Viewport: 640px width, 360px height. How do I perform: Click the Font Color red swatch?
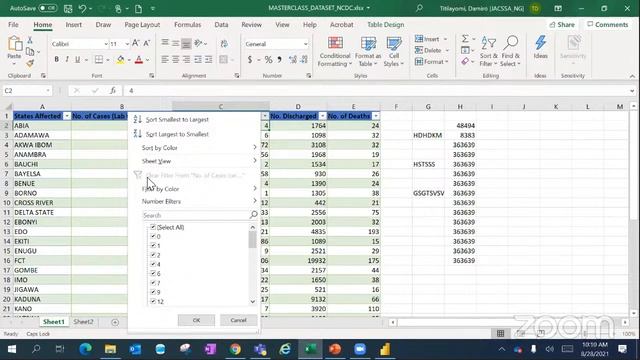[x=139, y=60]
